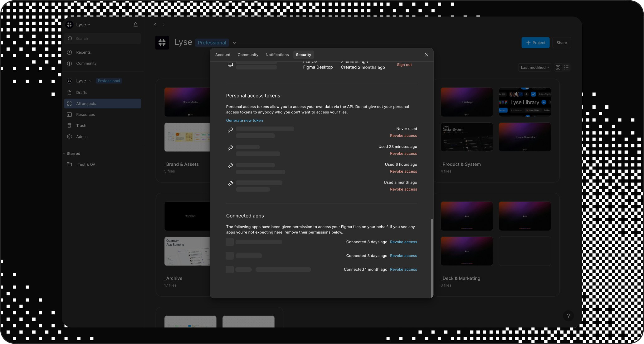Switch to grid view icon

[558, 67]
